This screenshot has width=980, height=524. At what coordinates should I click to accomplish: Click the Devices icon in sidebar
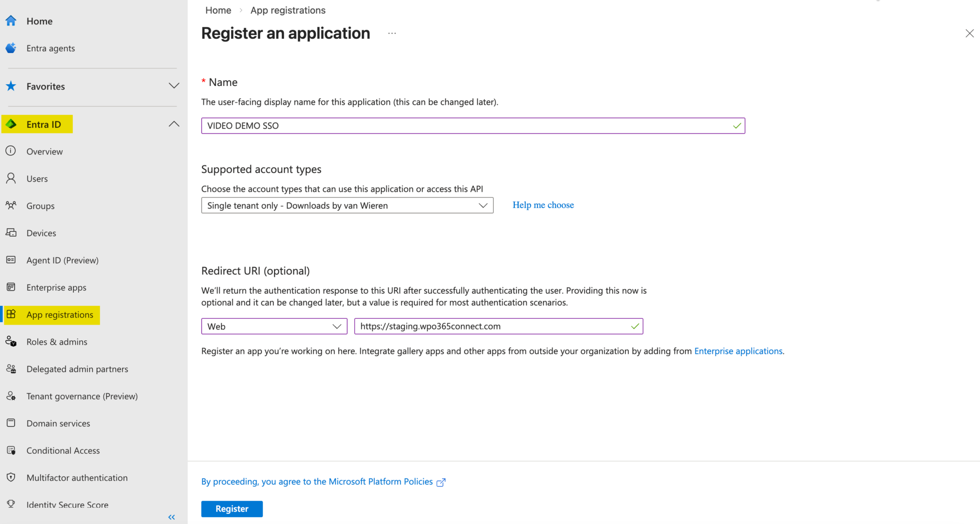tap(11, 233)
